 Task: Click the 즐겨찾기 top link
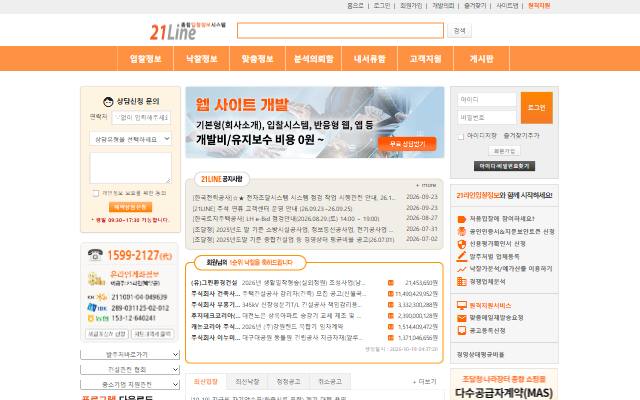coord(475,6)
